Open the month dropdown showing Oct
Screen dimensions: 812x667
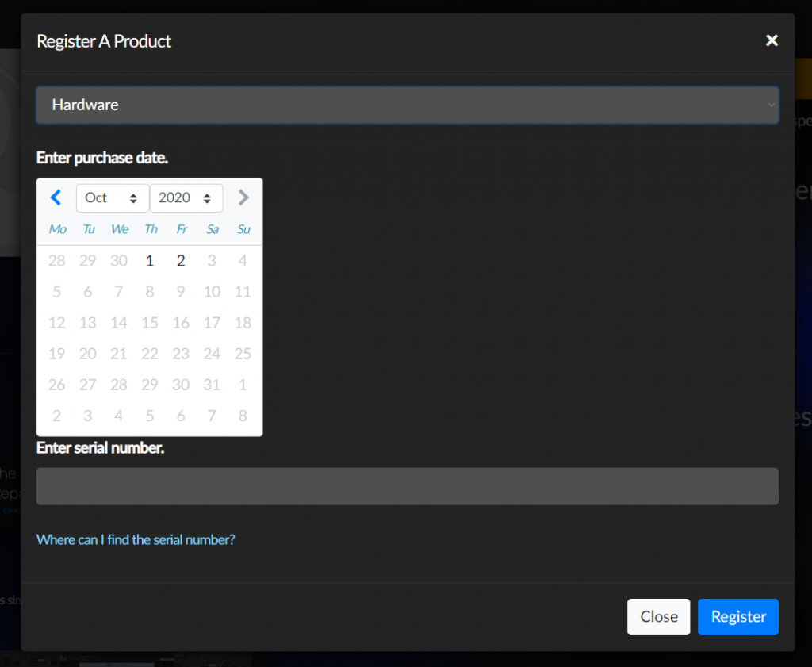point(112,197)
